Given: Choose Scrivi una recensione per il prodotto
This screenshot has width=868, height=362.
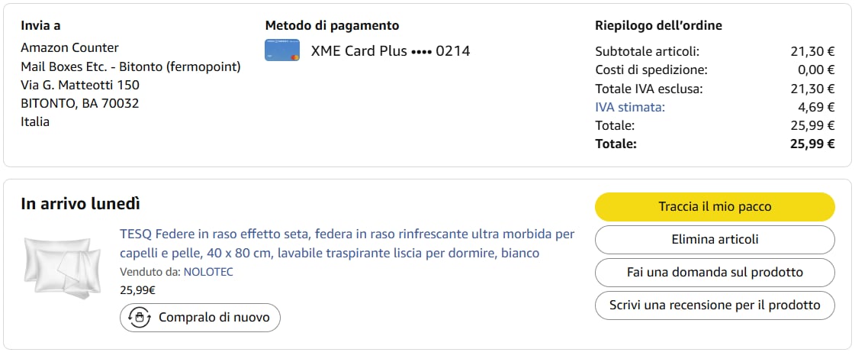Looking at the screenshot, I should (715, 305).
